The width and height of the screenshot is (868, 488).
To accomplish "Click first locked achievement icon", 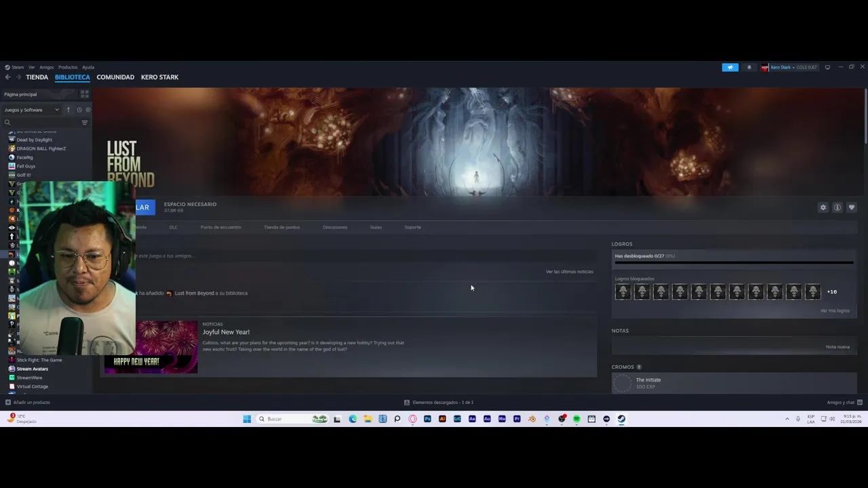I will (x=623, y=292).
